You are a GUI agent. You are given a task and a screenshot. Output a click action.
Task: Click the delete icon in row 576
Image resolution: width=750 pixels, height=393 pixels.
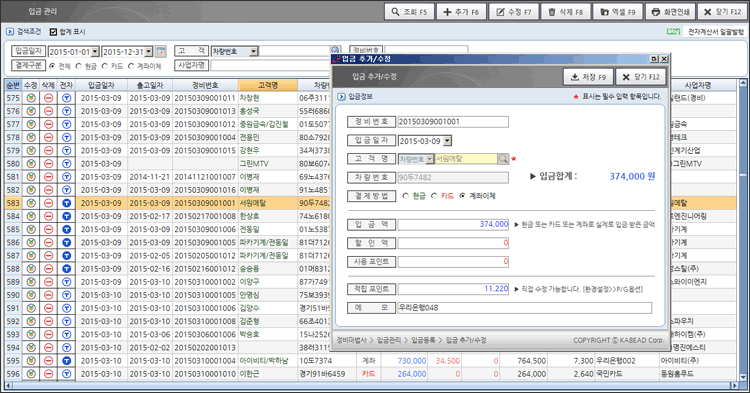48,111
